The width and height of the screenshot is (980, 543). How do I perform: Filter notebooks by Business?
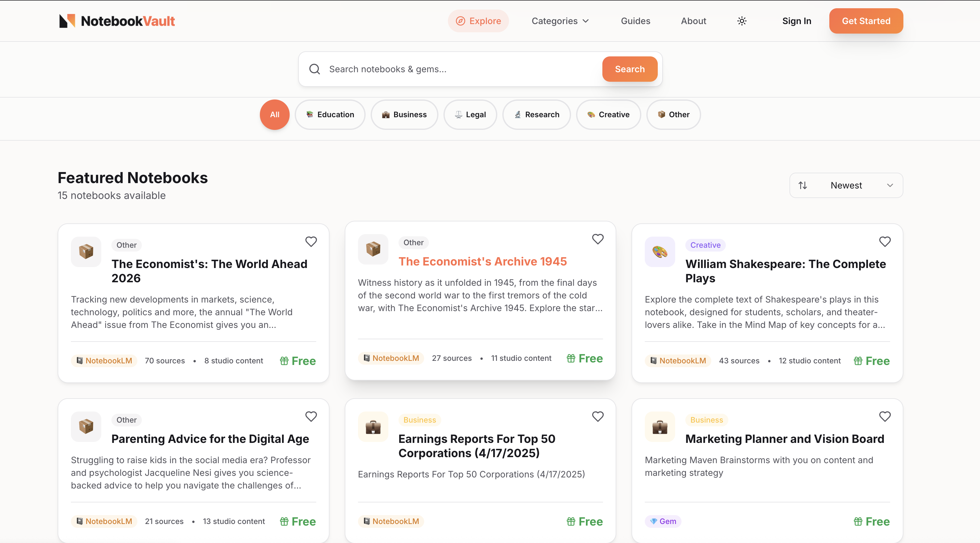pos(404,115)
